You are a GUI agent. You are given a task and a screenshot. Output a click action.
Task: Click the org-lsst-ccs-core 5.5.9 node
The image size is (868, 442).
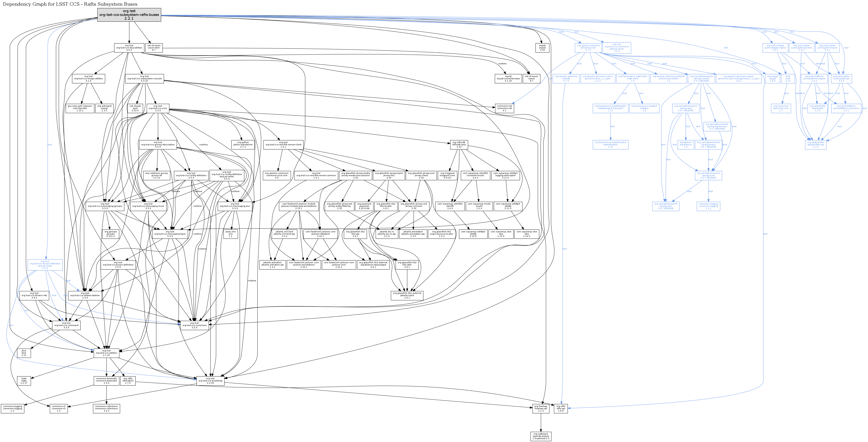coord(158,108)
